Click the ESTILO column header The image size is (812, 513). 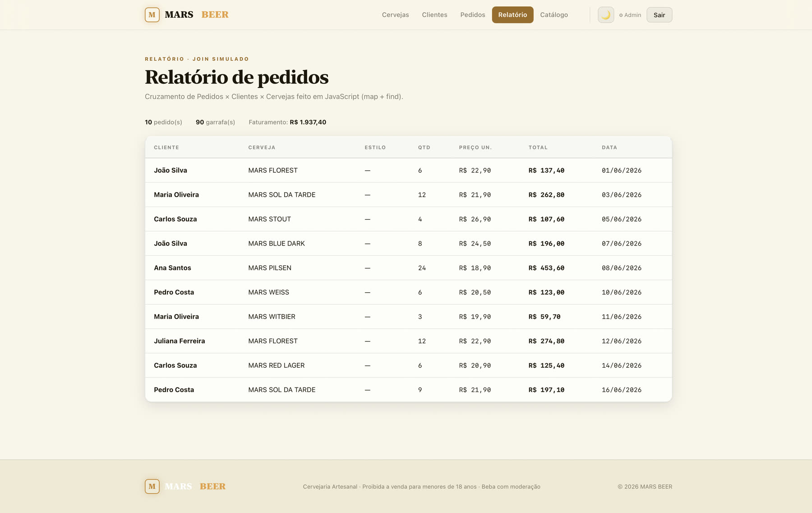click(x=375, y=148)
